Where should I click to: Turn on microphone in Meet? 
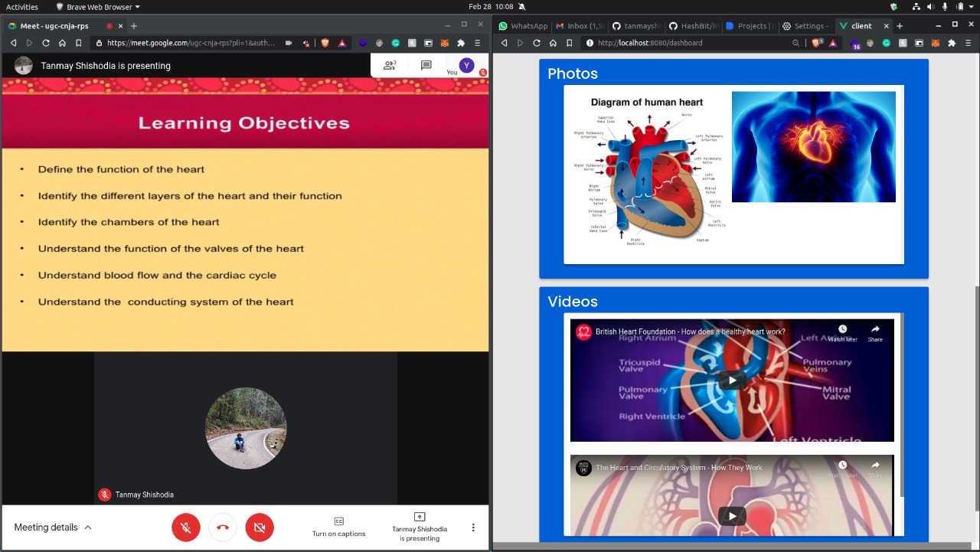[x=185, y=528]
